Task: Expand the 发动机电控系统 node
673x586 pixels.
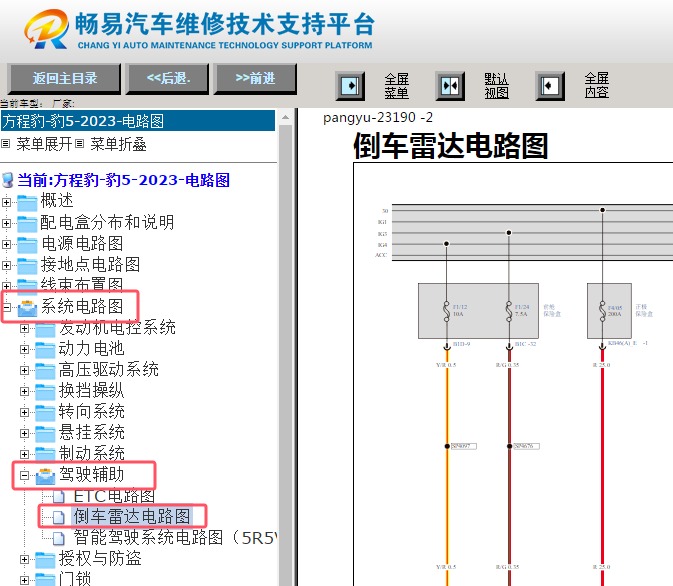Action: [x=24, y=328]
